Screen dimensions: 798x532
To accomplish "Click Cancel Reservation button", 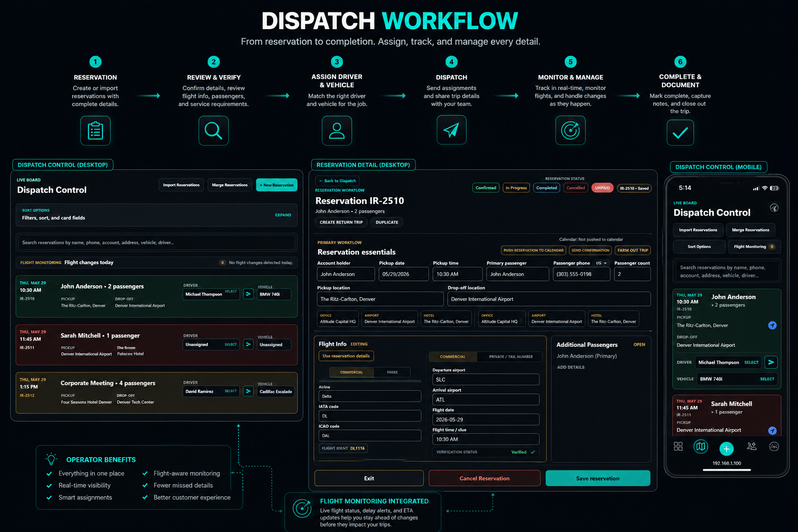I will [x=485, y=478].
